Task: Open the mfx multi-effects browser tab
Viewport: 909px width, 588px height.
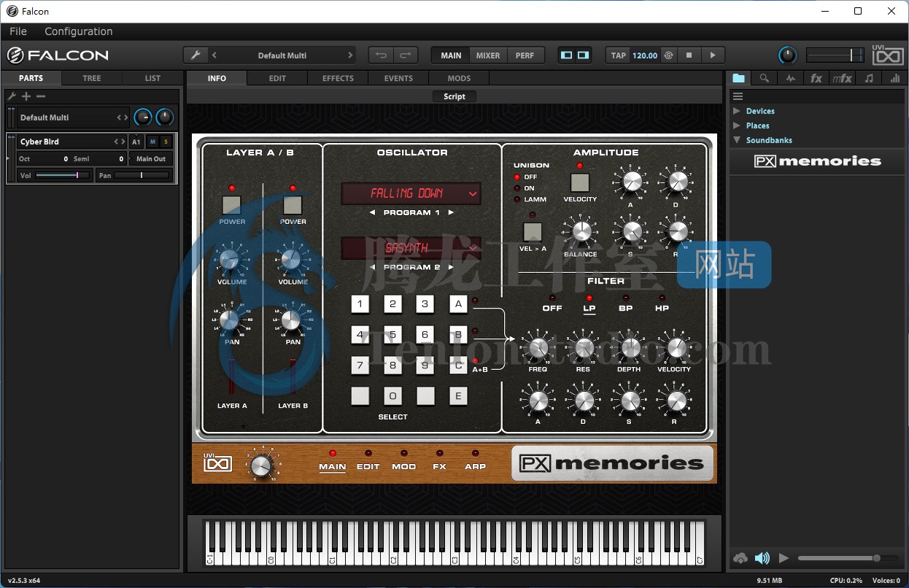Action: pyautogui.click(x=843, y=78)
